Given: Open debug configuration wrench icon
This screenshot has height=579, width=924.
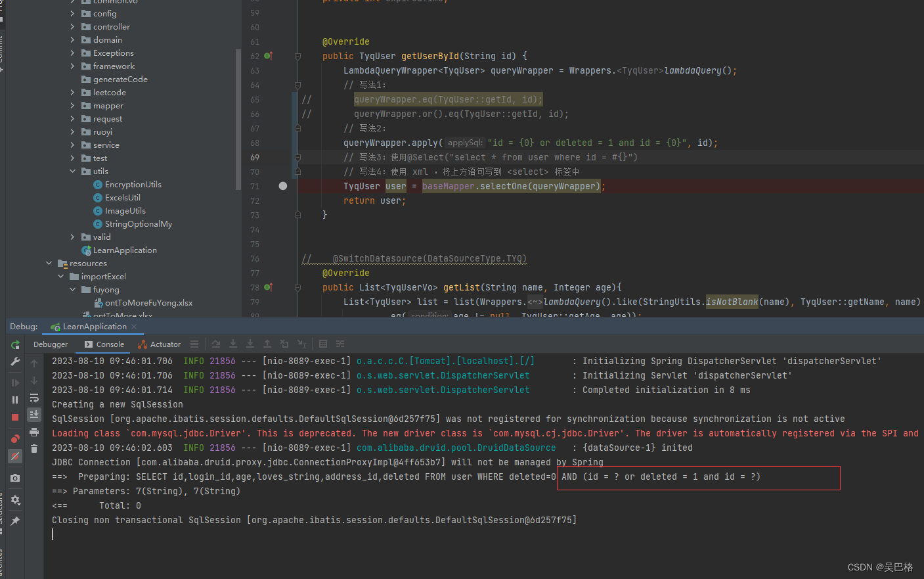Looking at the screenshot, I should coord(15,362).
